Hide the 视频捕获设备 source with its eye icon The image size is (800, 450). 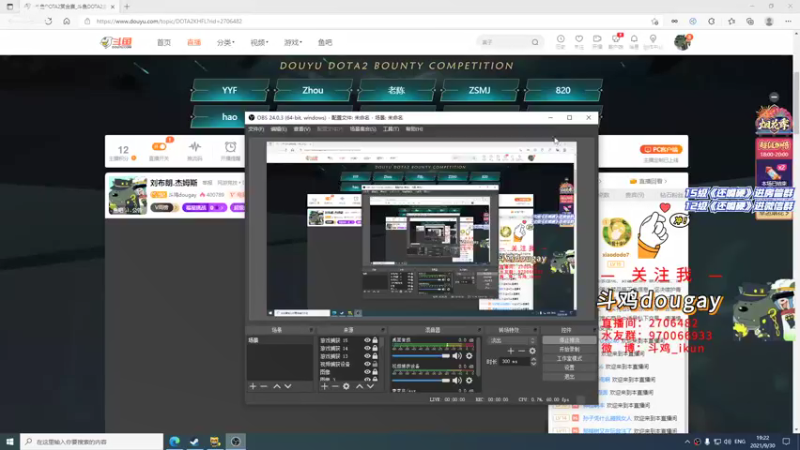(x=367, y=364)
